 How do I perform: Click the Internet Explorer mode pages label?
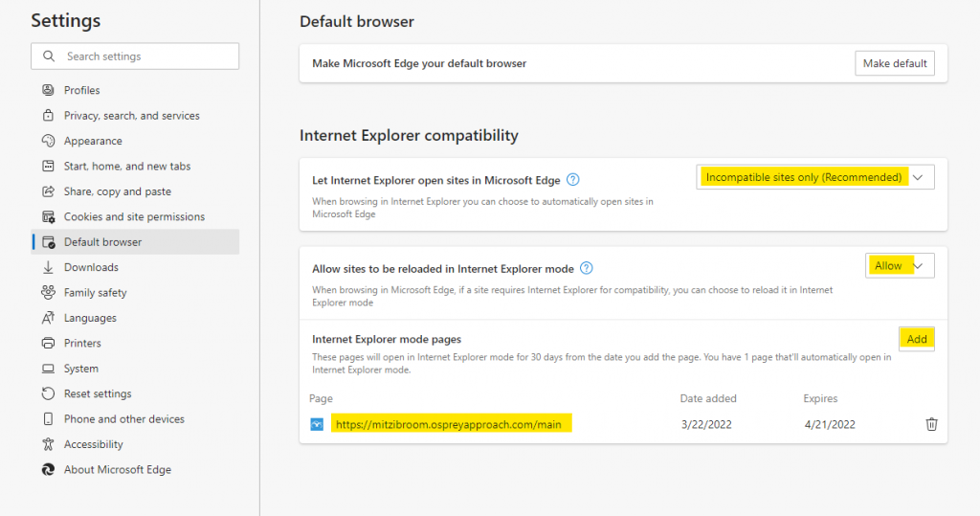(387, 339)
